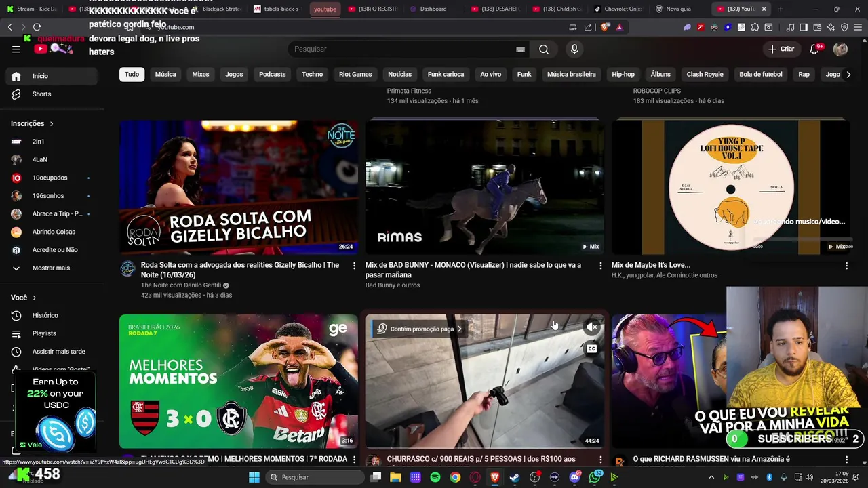Switch to the Dashboard browser tab
Screen dimensions: 868x488
point(433,9)
